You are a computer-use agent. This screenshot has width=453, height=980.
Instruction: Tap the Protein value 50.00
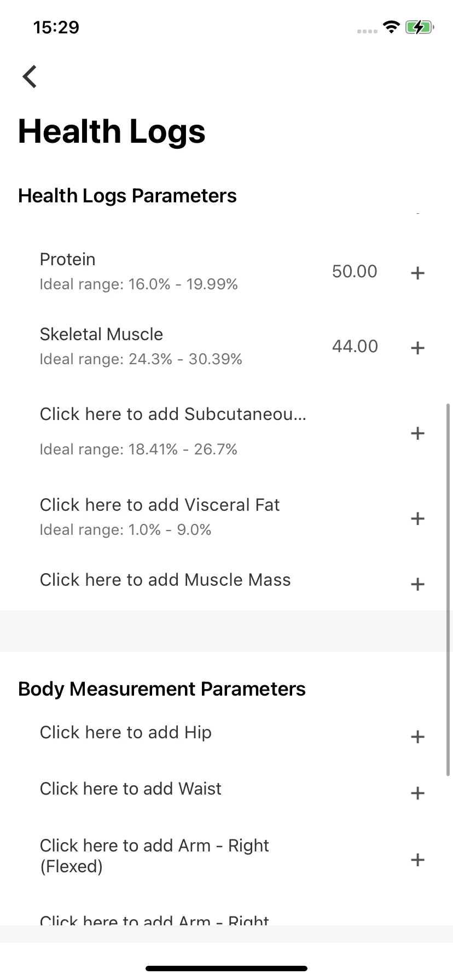point(355,271)
